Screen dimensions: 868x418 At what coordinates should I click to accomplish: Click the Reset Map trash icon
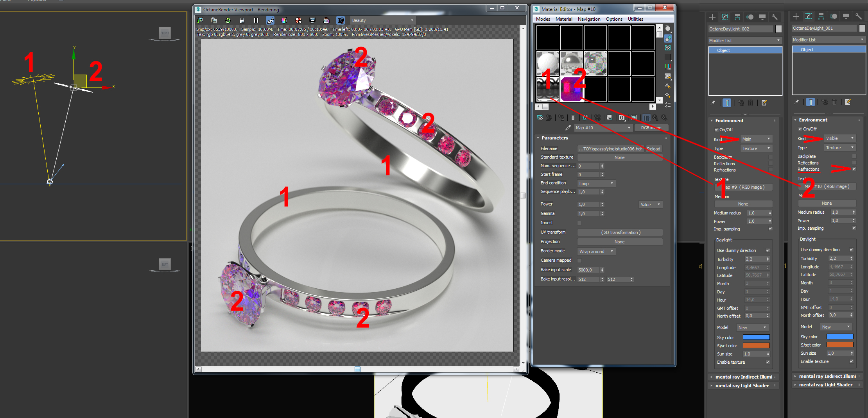(573, 118)
